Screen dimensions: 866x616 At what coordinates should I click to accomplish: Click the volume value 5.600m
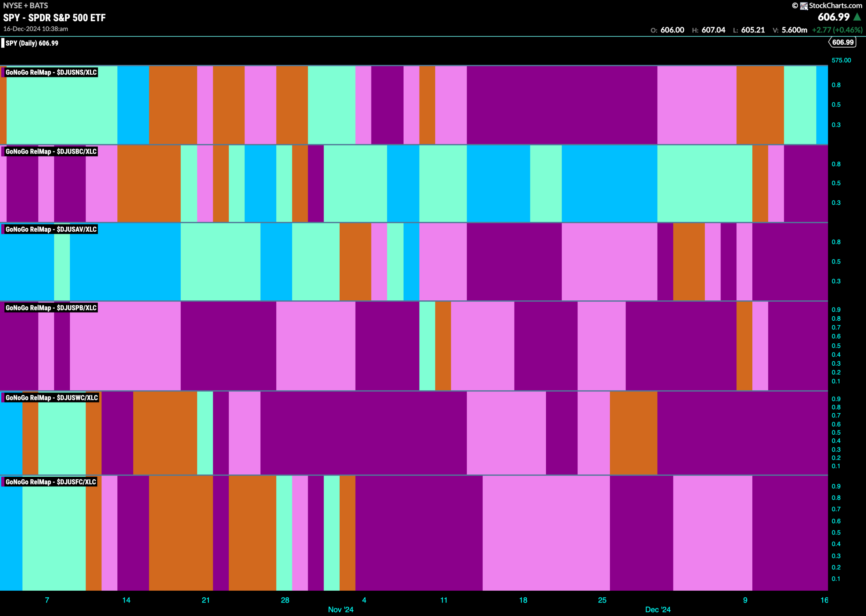coord(794,30)
